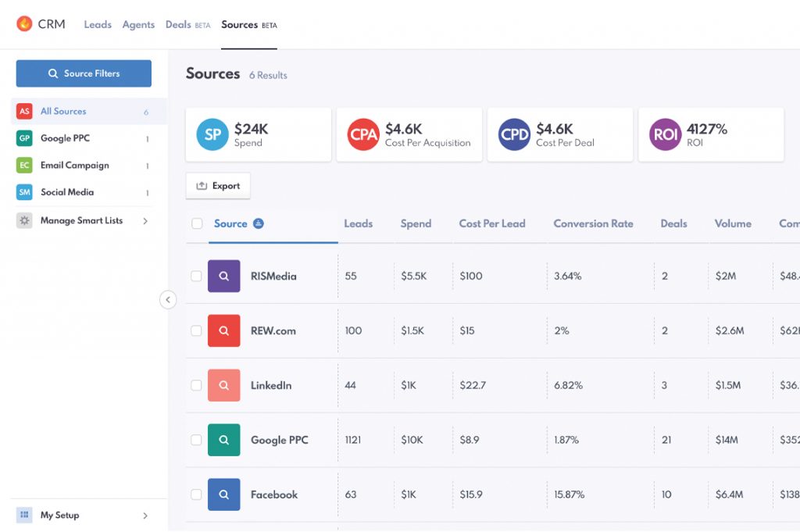Click the red REW.com source icon
Screen dimensions: 800x532
[x=223, y=331]
